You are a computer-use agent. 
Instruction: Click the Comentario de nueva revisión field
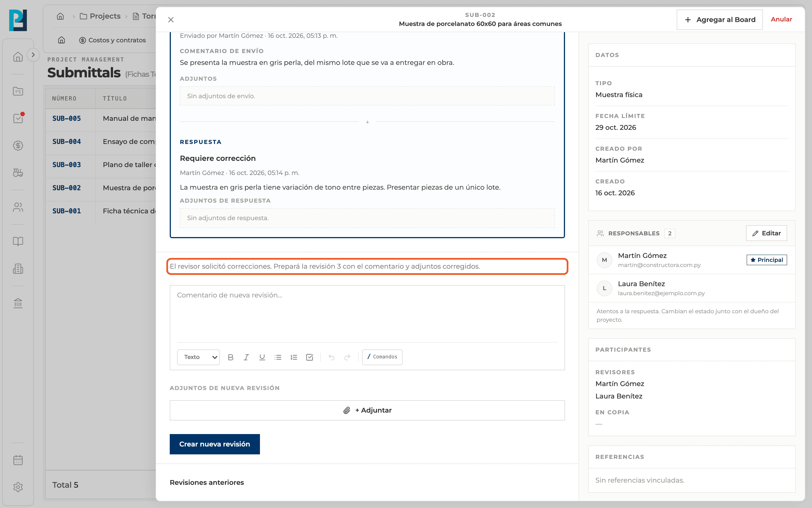click(367, 313)
